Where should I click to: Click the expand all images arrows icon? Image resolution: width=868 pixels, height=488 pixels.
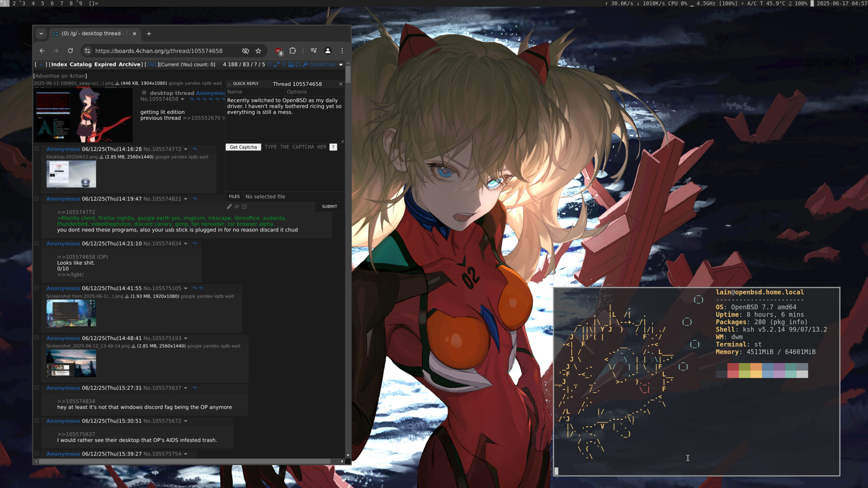(277, 65)
